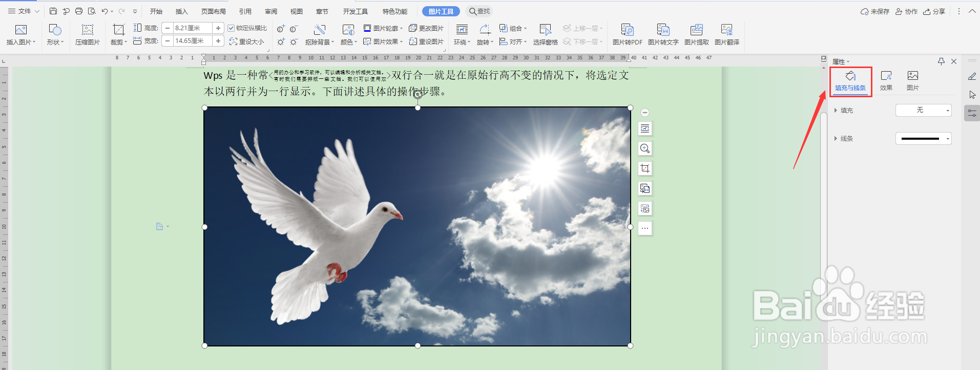Open the Selection Pane (选择窗格)
980x370 pixels.
[x=545, y=34]
